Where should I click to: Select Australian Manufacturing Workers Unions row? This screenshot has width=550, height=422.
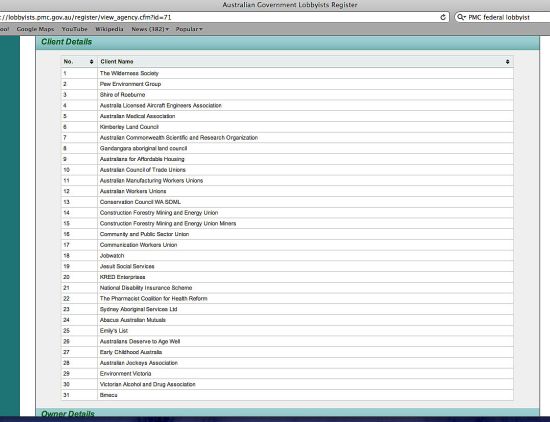(287, 181)
